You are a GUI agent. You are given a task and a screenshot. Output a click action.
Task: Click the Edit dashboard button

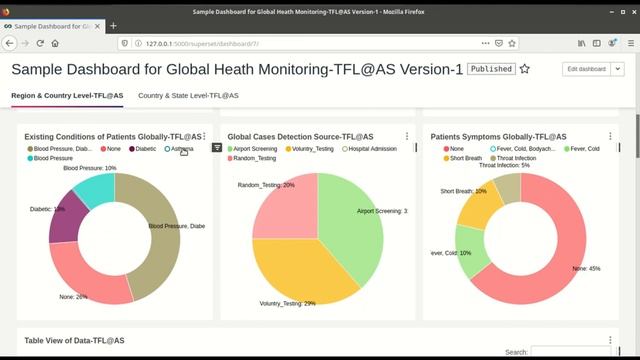coord(587,69)
